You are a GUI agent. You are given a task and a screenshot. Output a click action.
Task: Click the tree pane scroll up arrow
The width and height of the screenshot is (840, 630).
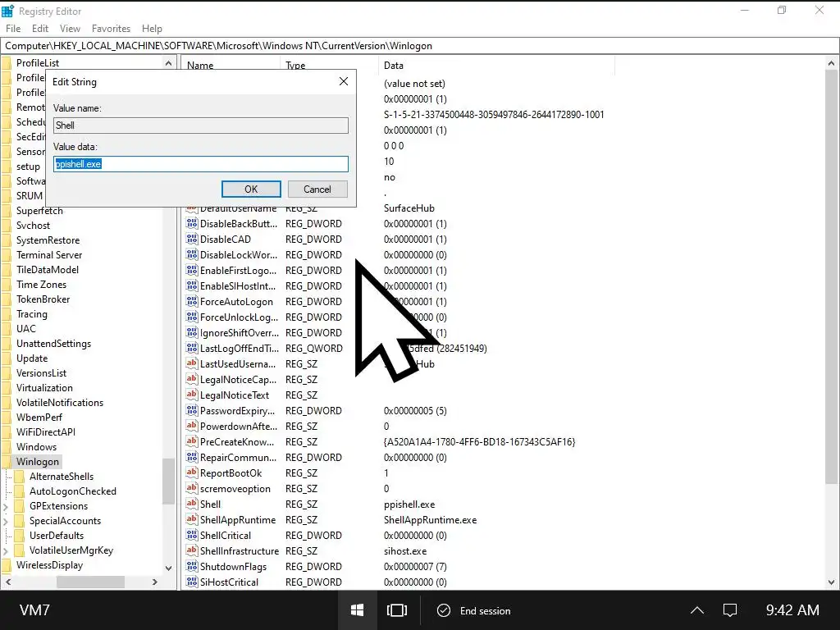point(168,63)
